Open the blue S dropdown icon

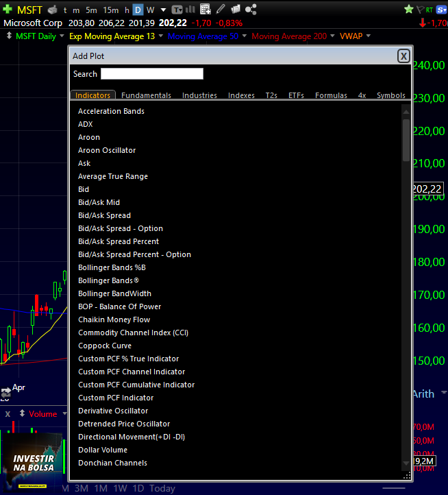[441, 10]
